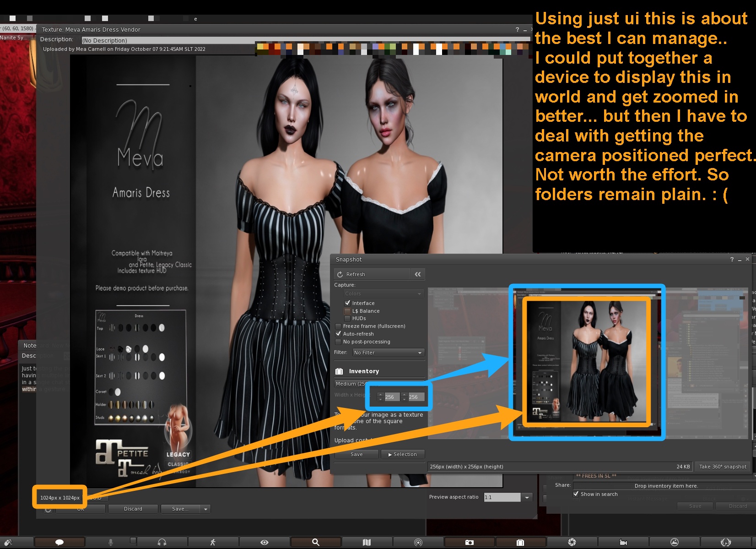756x549 pixels.
Task: Collapse the snapshot preview with double chevron
Action: point(418,274)
